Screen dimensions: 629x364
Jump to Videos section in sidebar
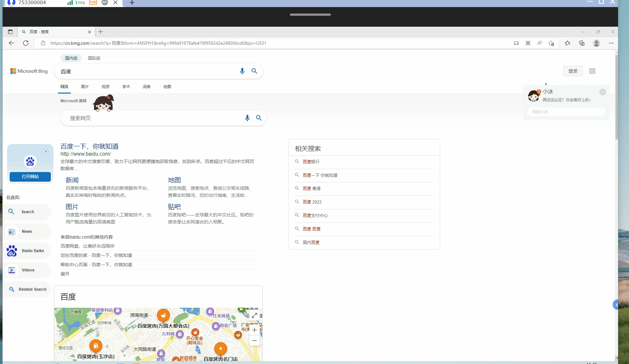point(27,270)
